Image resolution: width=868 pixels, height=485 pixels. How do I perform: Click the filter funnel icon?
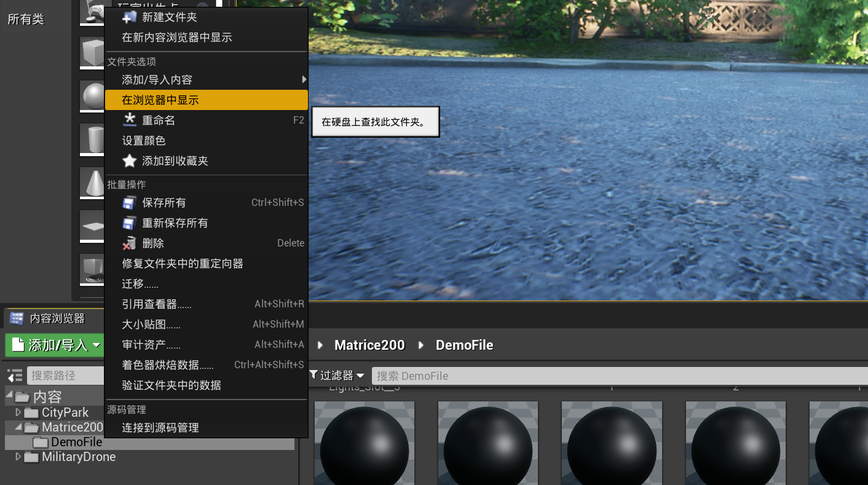pos(313,375)
